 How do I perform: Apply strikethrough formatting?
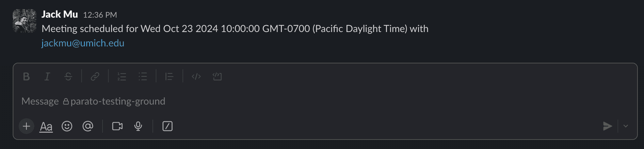[x=68, y=76]
